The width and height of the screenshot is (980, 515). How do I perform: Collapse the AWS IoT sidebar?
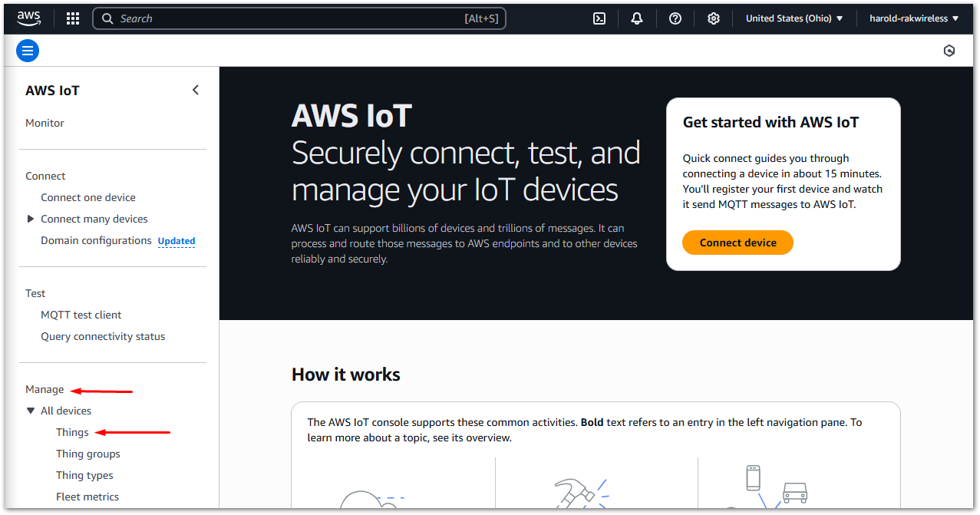[x=195, y=89]
